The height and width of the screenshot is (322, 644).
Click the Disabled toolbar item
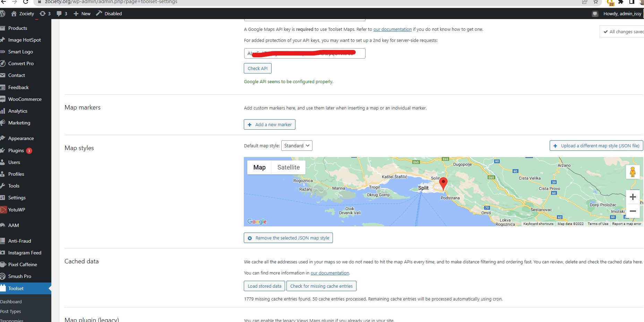click(109, 14)
